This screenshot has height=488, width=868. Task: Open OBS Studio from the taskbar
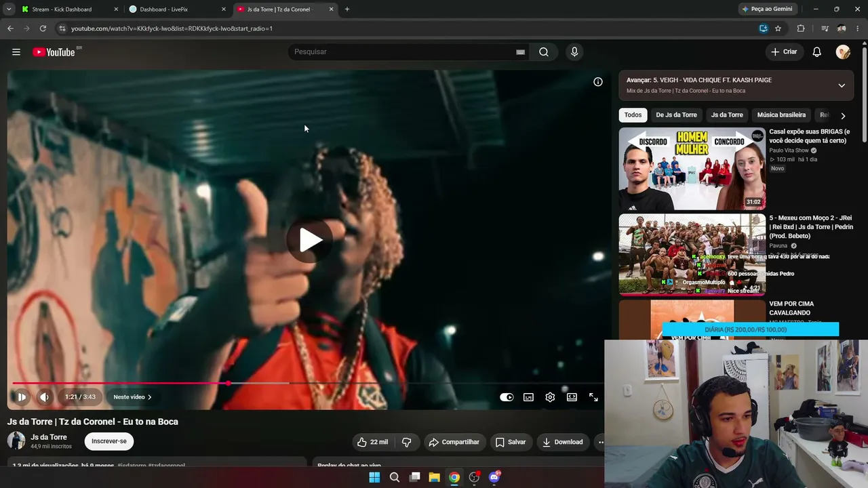pos(474,477)
